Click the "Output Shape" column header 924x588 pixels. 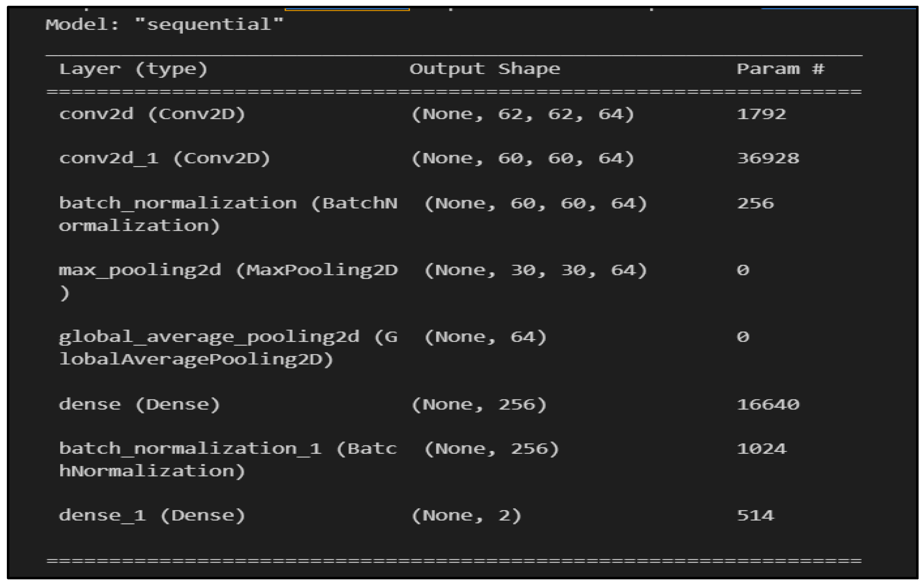click(485, 70)
